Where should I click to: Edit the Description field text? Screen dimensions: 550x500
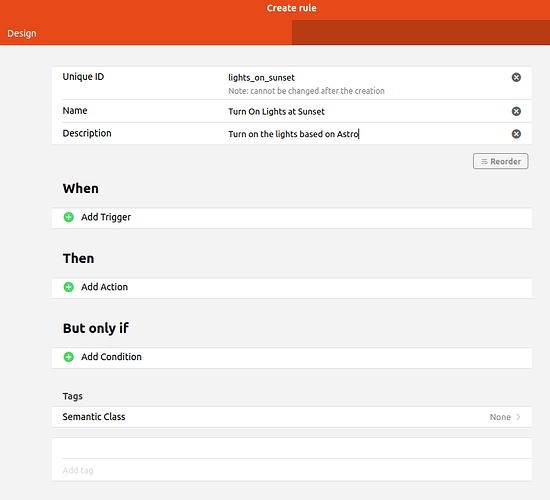[x=294, y=134]
